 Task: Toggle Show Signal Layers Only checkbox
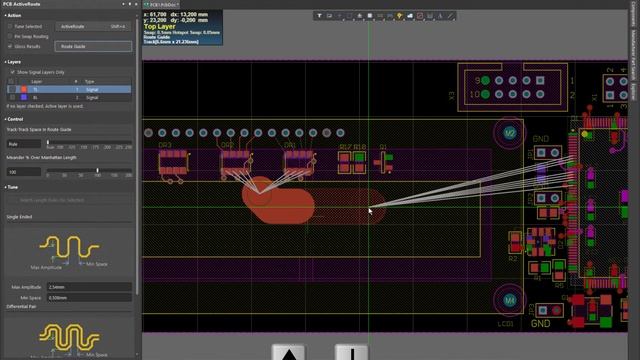13,72
